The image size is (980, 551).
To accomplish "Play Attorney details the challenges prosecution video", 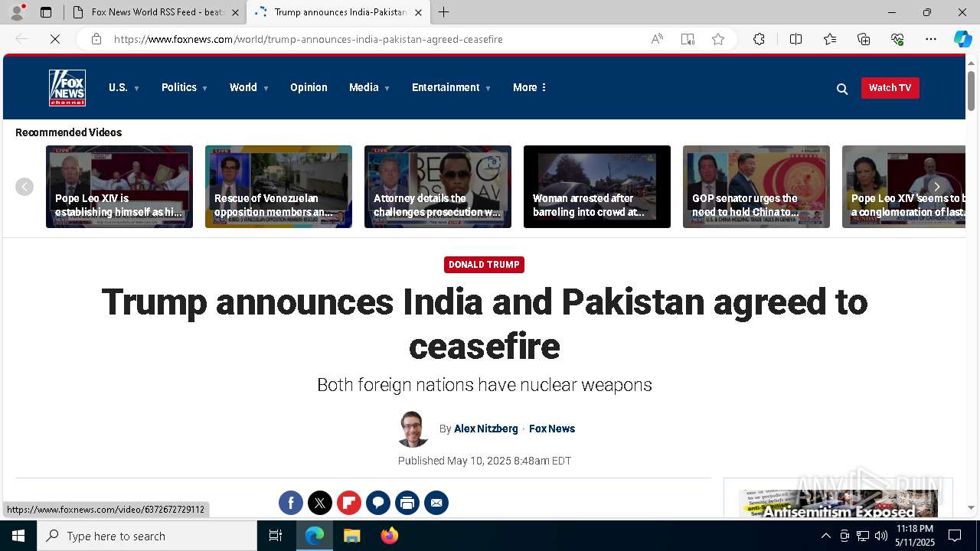I will (438, 187).
